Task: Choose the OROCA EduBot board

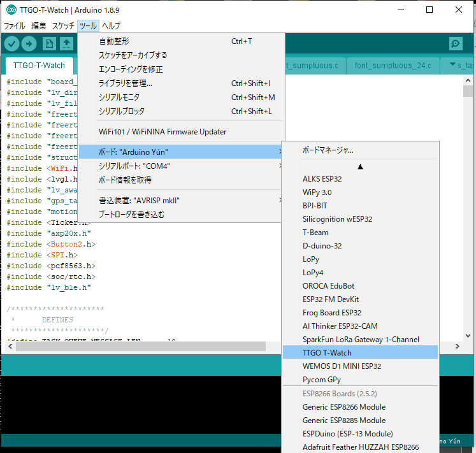Action: coord(360,285)
